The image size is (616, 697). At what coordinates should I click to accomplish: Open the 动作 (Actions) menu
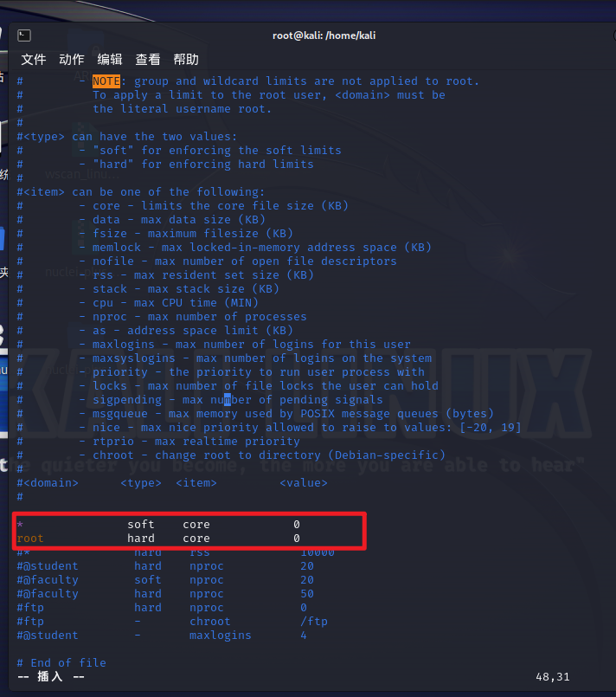[72, 60]
